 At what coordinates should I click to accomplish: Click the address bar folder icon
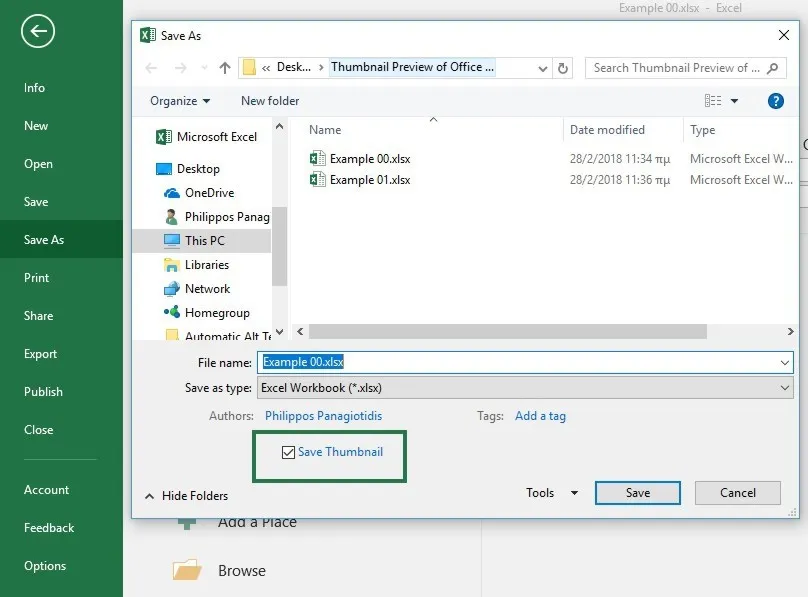pos(249,67)
